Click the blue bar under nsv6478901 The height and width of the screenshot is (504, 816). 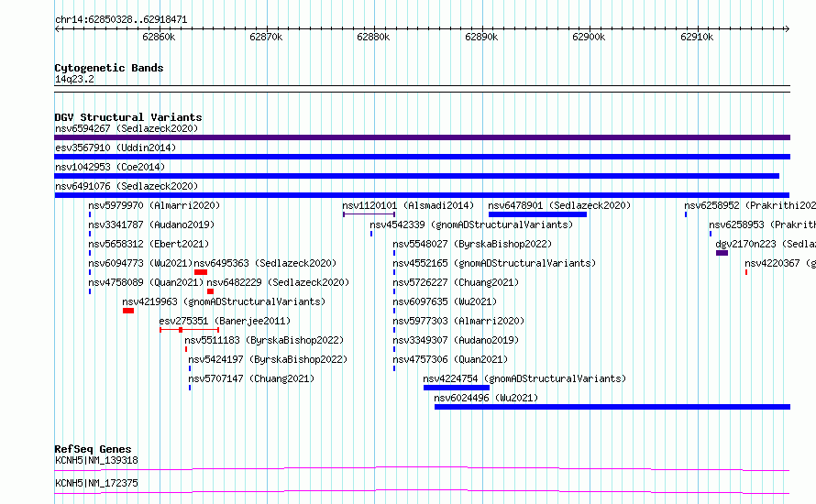point(537,214)
